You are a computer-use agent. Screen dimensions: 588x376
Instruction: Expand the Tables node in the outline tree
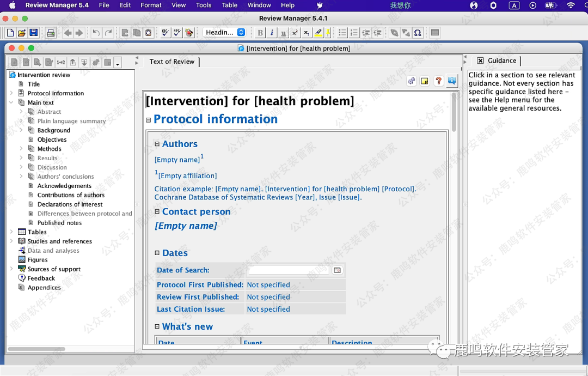(x=11, y=232)
